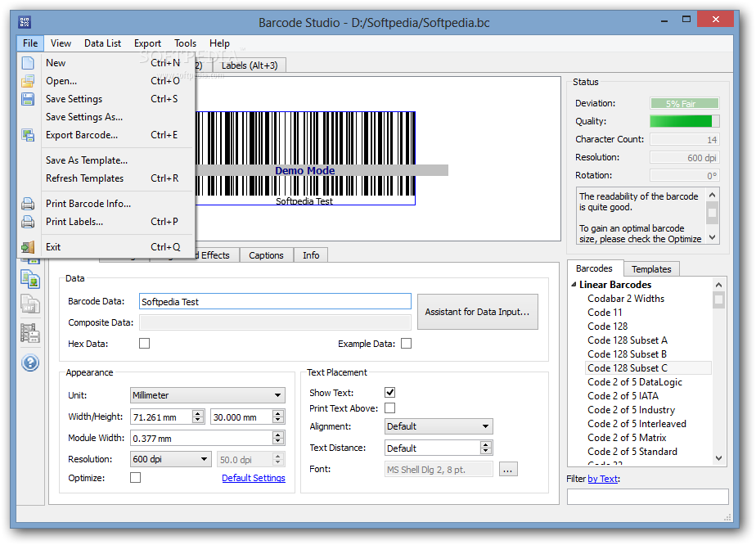Open the Resolution 600 dpi dropdown
The image size is (756, 545).
pos(171,459)
